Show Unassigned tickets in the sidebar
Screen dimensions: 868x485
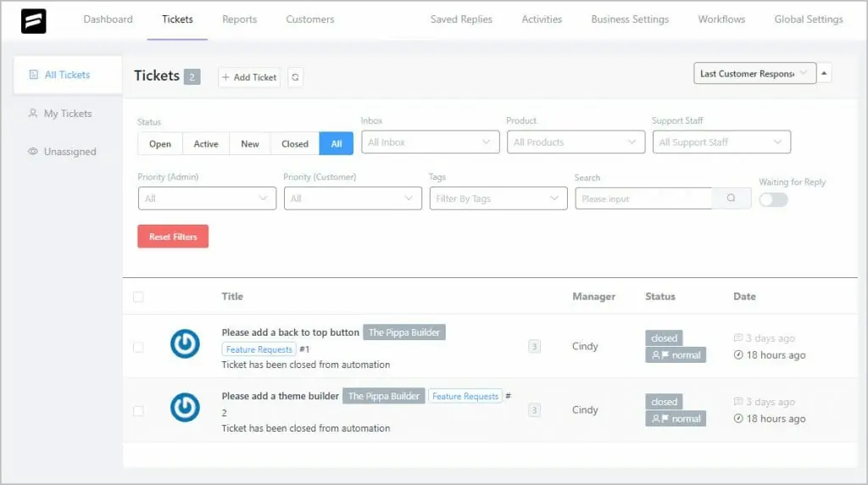pyautogui.click(x=70, y=151)
